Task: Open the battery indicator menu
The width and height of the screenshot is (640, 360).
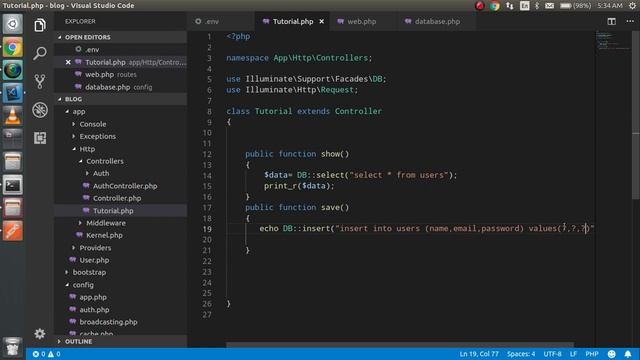Action: point(576,6)
